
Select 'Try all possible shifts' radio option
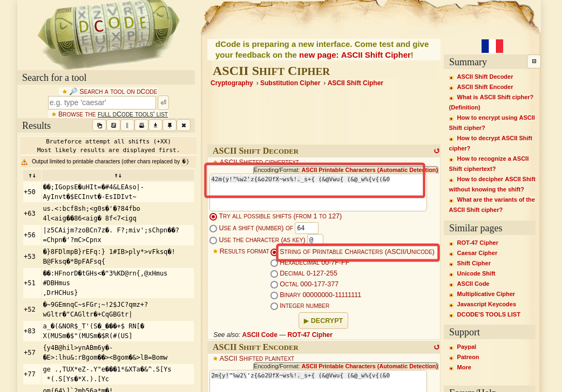213,217
